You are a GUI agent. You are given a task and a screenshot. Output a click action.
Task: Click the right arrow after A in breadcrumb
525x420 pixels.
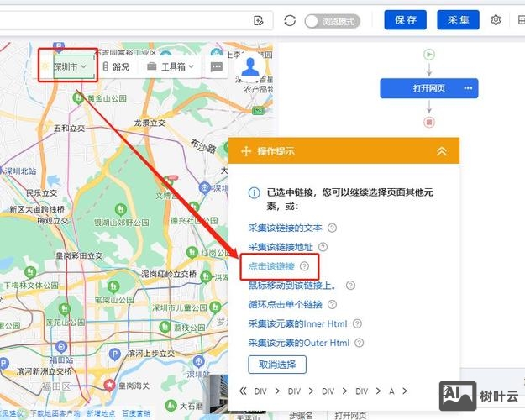[x=405, y=391]
